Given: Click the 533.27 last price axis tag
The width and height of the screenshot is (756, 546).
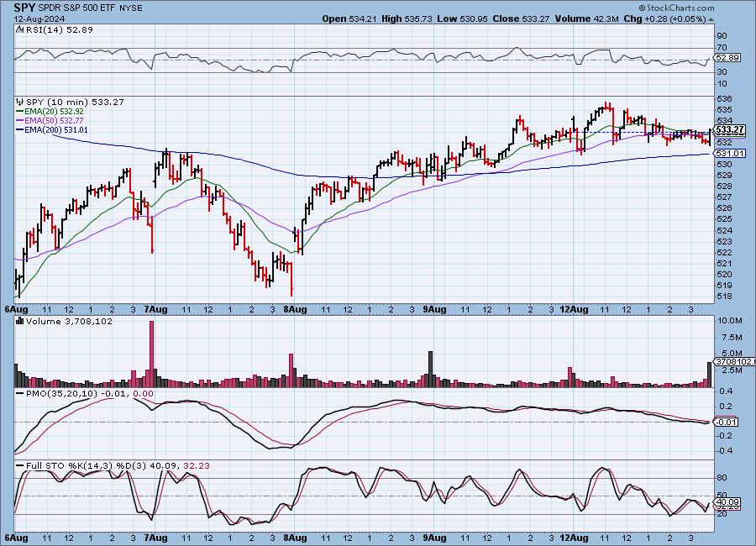Looking at the screenshot, I should click(x=730, y=129).
